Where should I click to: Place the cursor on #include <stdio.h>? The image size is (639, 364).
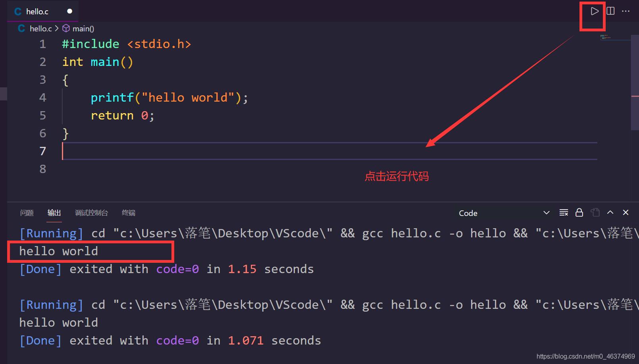pos(127,44)
